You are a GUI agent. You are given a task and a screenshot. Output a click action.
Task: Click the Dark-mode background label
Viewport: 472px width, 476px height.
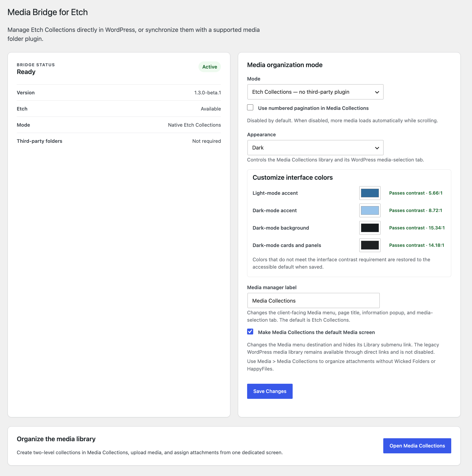[x=281, y=228]
